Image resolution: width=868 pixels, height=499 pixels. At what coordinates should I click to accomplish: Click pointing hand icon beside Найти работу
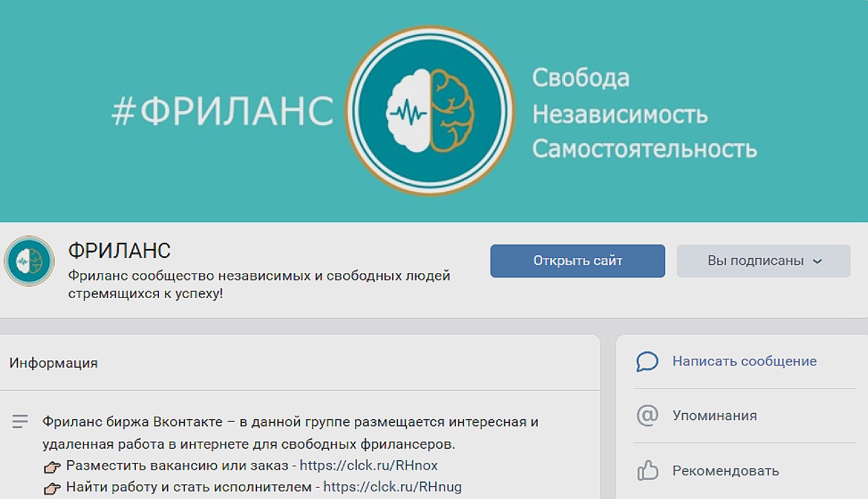click(52, 488)
